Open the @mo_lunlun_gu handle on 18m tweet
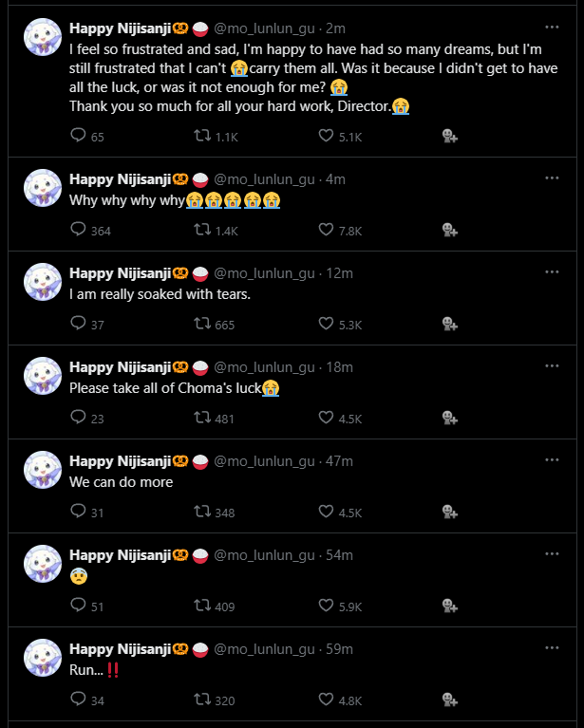584x728 pixels. (264, 367)
